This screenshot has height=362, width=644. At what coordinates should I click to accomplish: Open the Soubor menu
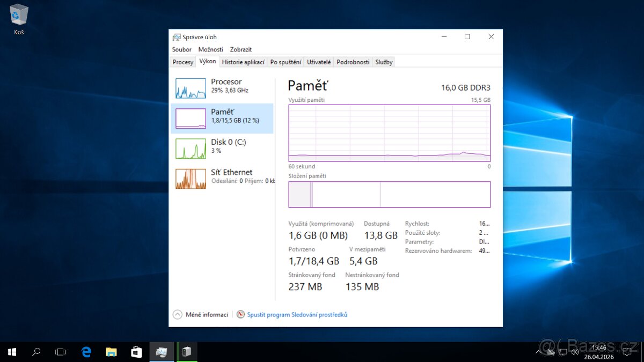coord(181,49)
